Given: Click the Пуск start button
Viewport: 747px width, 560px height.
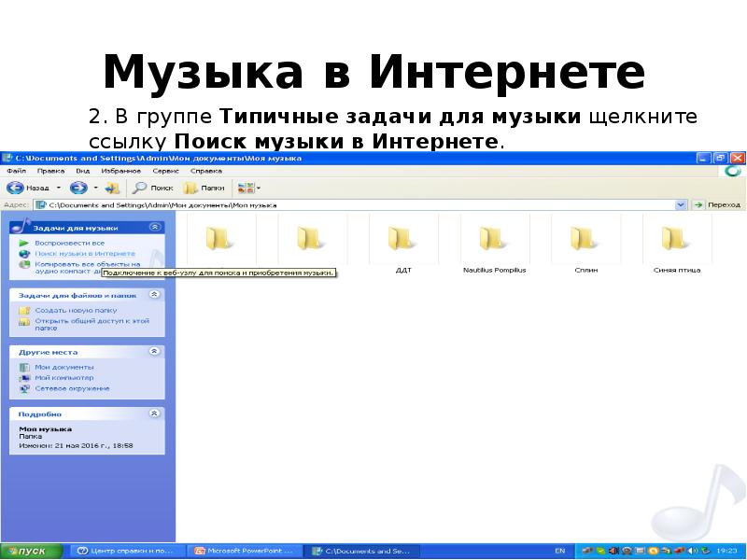Looking at the screenshot, I should [x=32, y=551].
